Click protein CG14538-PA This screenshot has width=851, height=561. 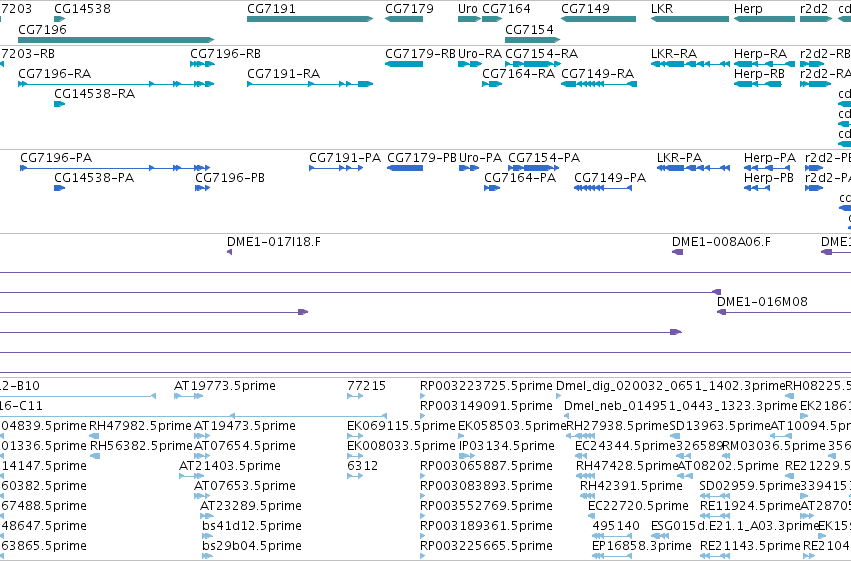click(x=94, y=178)
